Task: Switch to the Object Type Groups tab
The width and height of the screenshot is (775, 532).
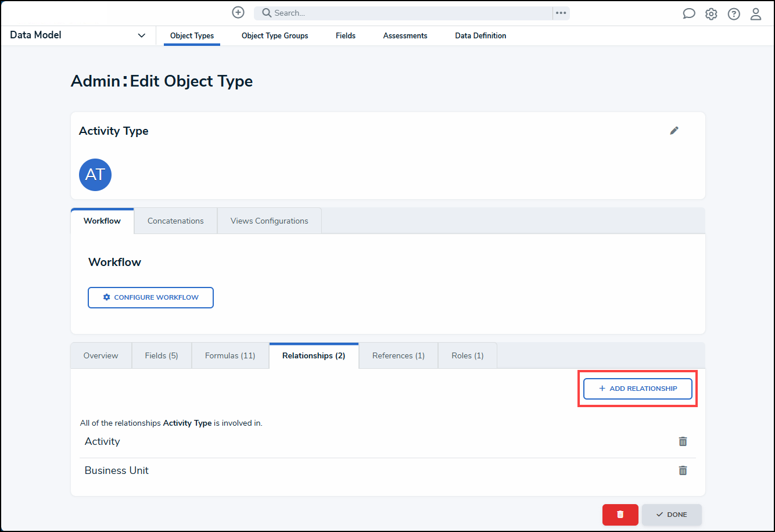Action: [x=275, y=35]
